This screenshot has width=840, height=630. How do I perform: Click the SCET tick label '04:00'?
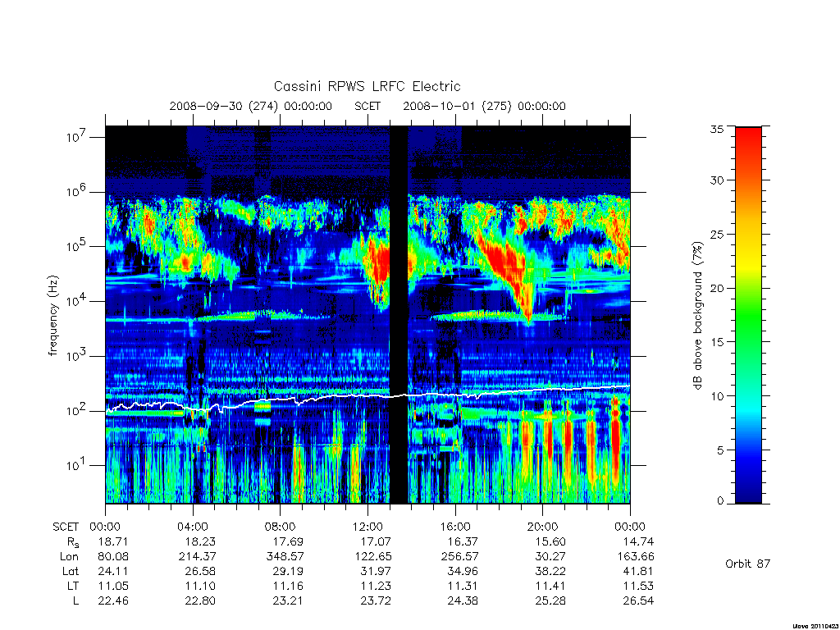pos(192,527)
